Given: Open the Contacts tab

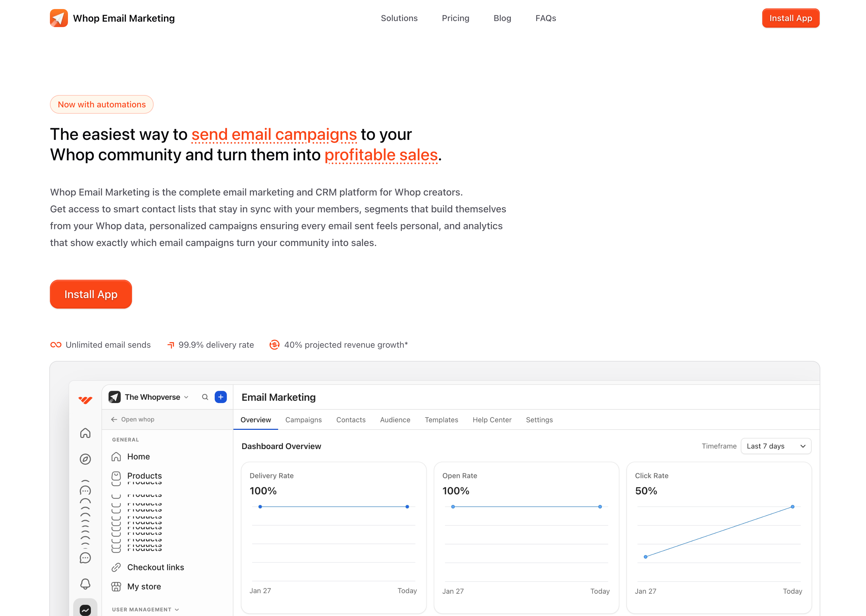Looking at the screenshot, I should pyautogui.click(x=351, y=420).
